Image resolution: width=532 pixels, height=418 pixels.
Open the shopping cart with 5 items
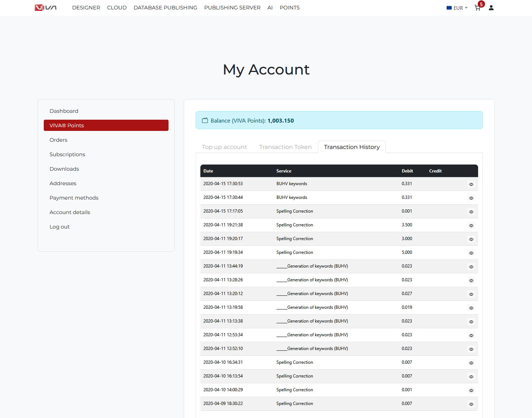click(x=478, y=8)
